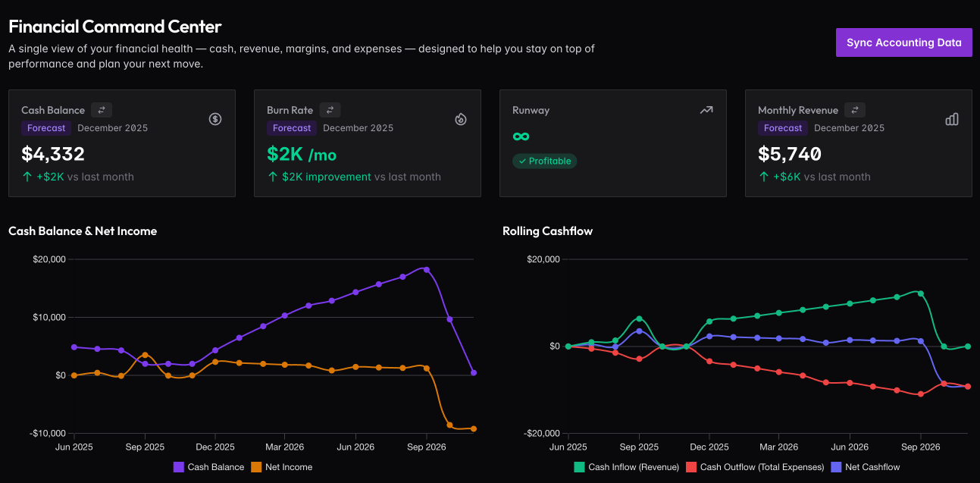Click the Sync Accounting Data button
Viewport: 980px width, 483px height.
903,42
